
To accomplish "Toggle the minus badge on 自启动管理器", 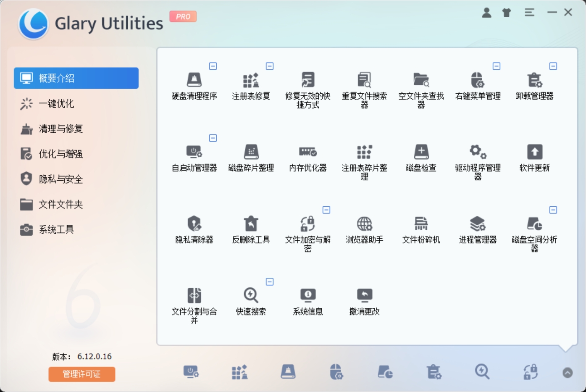I will coord(213,137).
